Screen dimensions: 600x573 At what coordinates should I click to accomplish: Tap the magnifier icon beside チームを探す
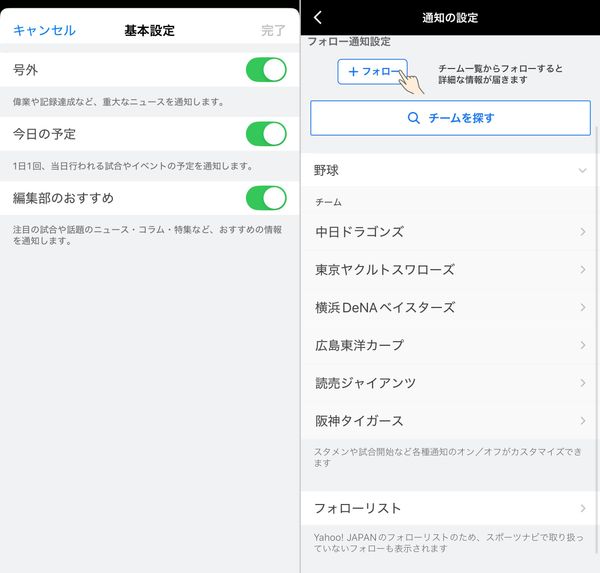[x=413, y=118]
